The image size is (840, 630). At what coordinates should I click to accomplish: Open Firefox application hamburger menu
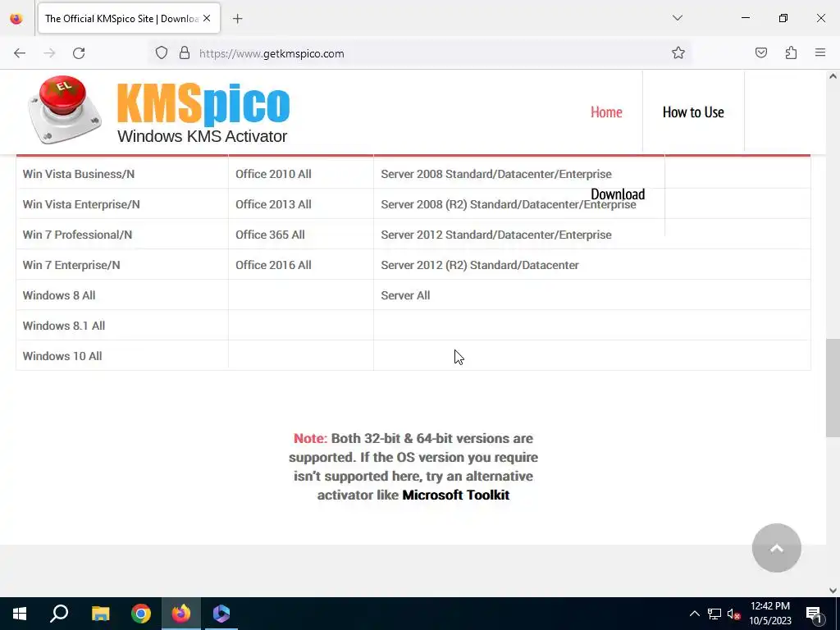coord(820,52)
